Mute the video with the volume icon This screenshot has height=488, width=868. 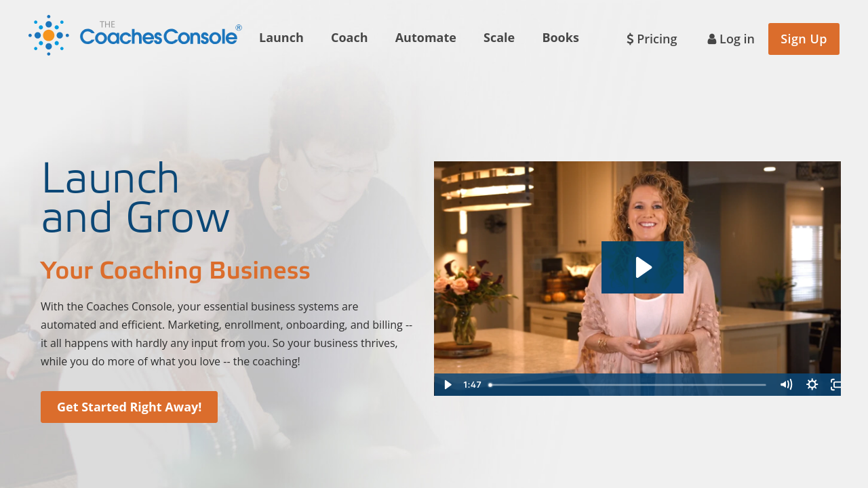point(786,384)
